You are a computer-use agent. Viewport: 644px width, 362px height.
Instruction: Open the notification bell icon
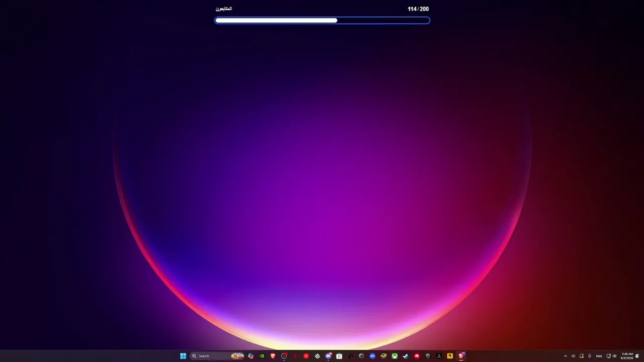coord(637,356)
